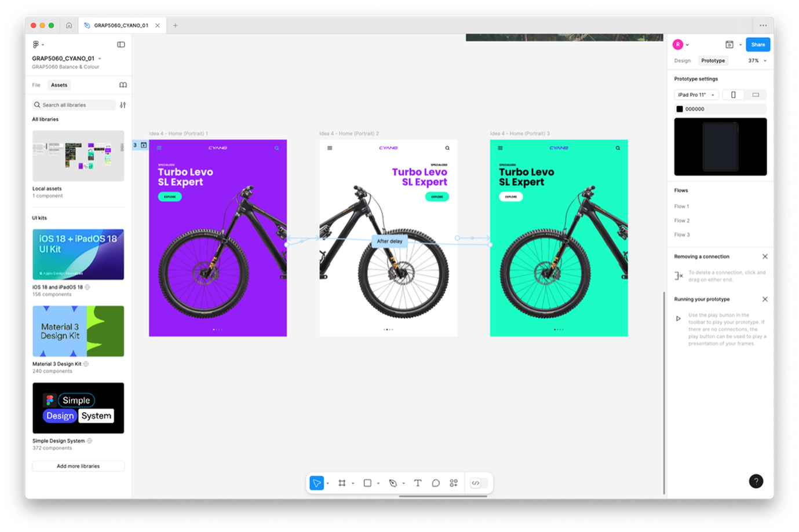
Task: Switch to the Prototype tab
Action: 713,61
